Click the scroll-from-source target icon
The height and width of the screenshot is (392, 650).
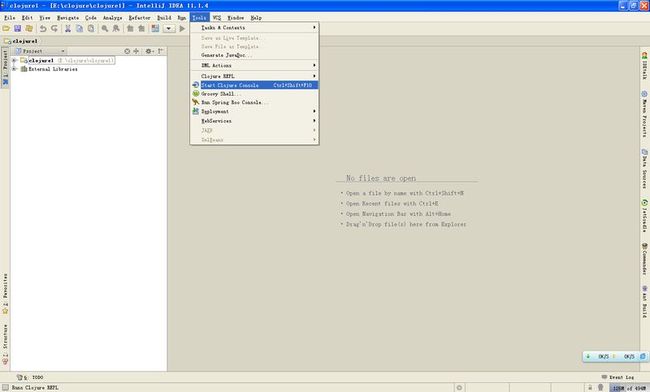click(127, 51)
